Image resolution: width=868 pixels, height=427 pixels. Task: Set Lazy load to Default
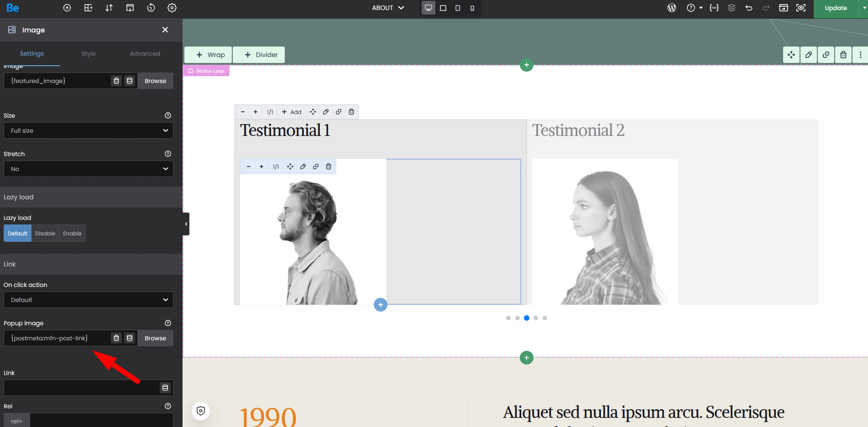coord(17,233)
